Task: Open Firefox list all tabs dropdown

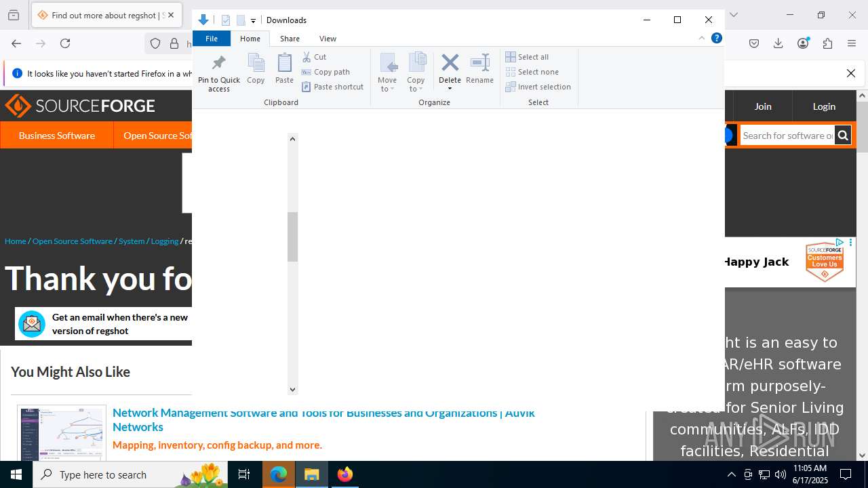Action: coord(733,15)
